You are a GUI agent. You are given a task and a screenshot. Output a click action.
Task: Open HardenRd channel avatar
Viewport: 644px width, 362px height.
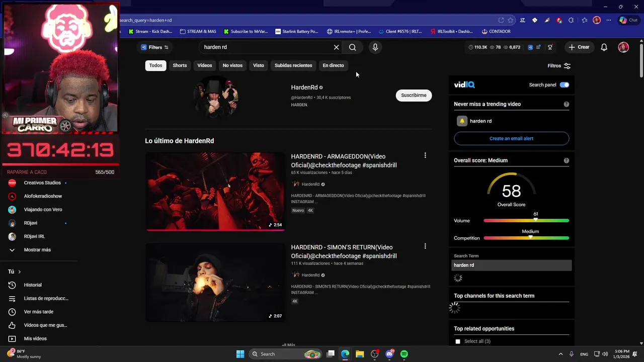(x=215, y=96)
